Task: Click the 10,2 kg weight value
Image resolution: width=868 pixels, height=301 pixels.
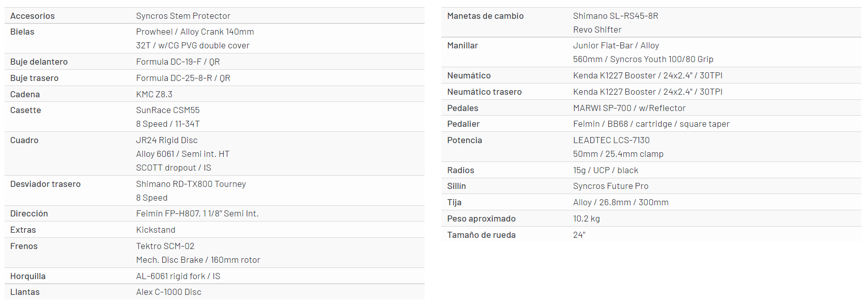Action: pyautogui.click(x=586, y=218)
